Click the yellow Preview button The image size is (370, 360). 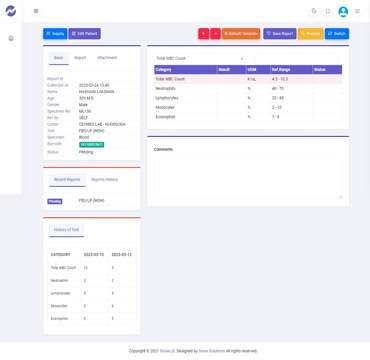(x=311, y=34)
